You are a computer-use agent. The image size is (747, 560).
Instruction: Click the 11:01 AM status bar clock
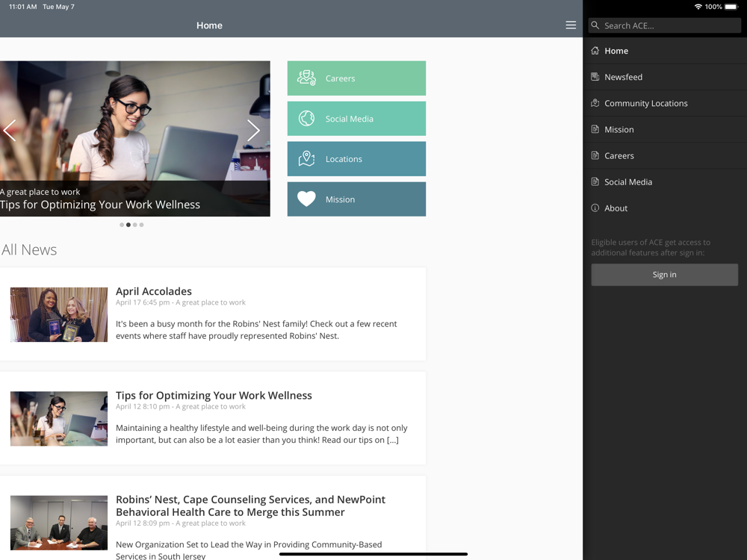[x=23, y=7]
